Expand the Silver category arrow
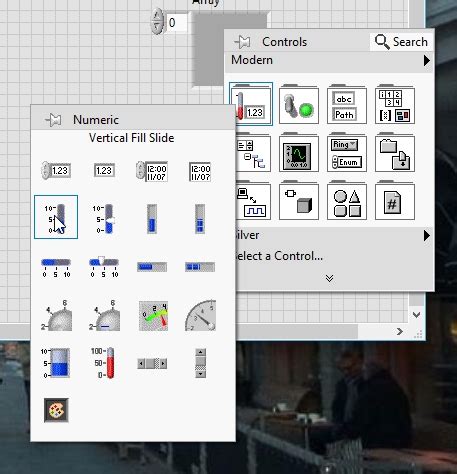Viewport: 457px width, 474px height. click(426, 236)
